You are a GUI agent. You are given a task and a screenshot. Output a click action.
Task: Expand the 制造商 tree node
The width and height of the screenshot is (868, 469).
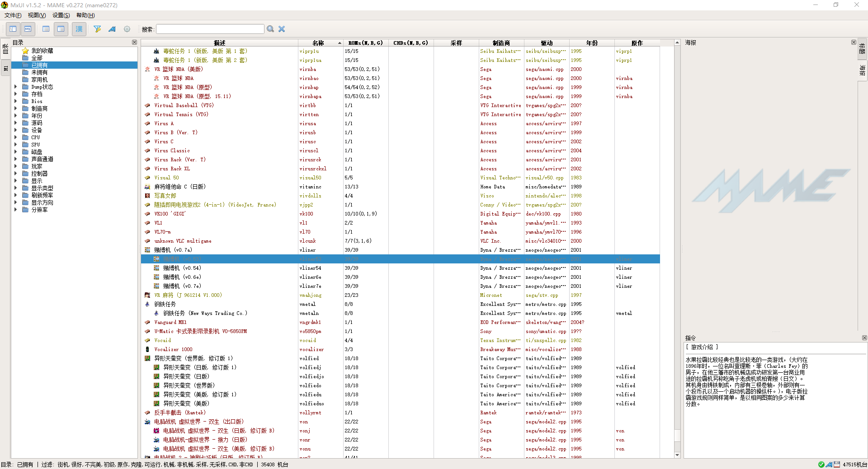pyautogui.click(x=16, y=108)
